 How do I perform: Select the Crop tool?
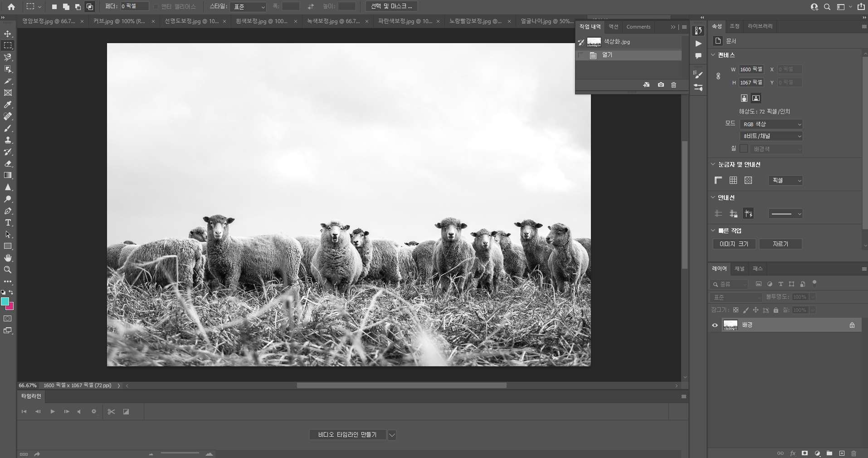pyautogui.click(x=8, y=81)
